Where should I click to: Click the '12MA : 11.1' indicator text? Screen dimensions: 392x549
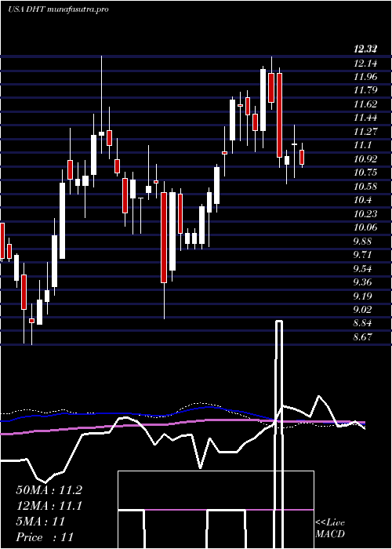click(49, 506)
